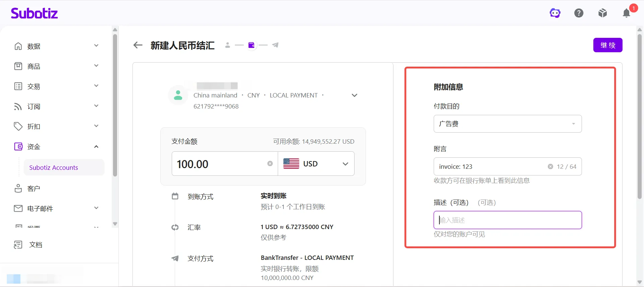Collapse the 资金 menu chevron
Viewport: 644px width, 287px height.
96,146
